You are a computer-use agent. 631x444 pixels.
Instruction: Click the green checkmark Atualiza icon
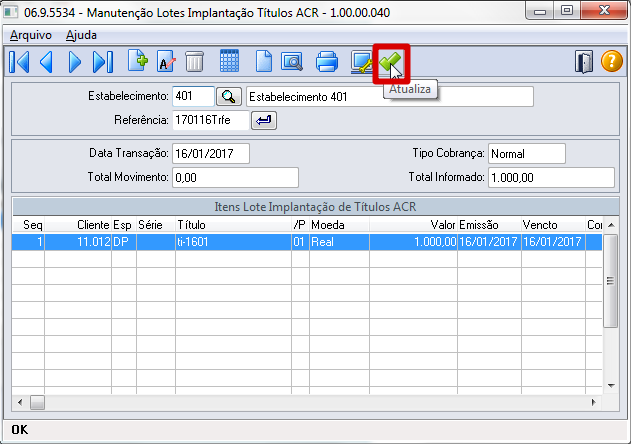(391, 63)
